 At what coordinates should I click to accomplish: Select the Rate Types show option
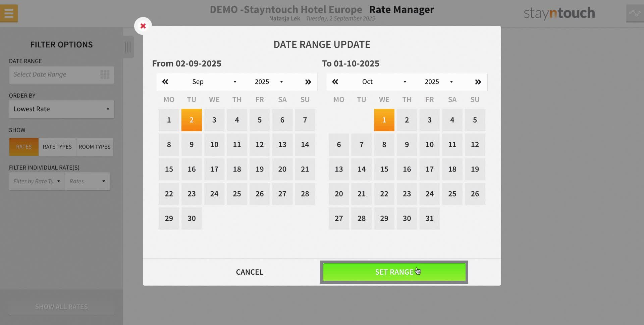click(x=57, y=147)
